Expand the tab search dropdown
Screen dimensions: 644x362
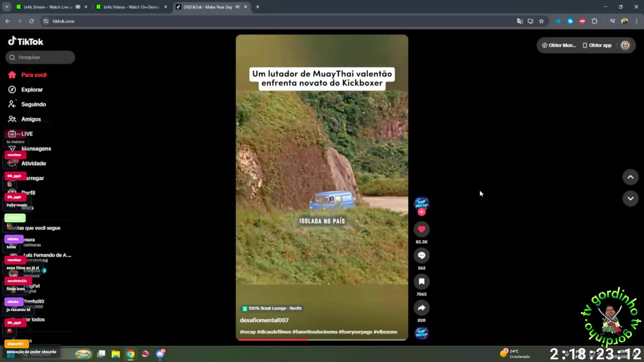7,7
